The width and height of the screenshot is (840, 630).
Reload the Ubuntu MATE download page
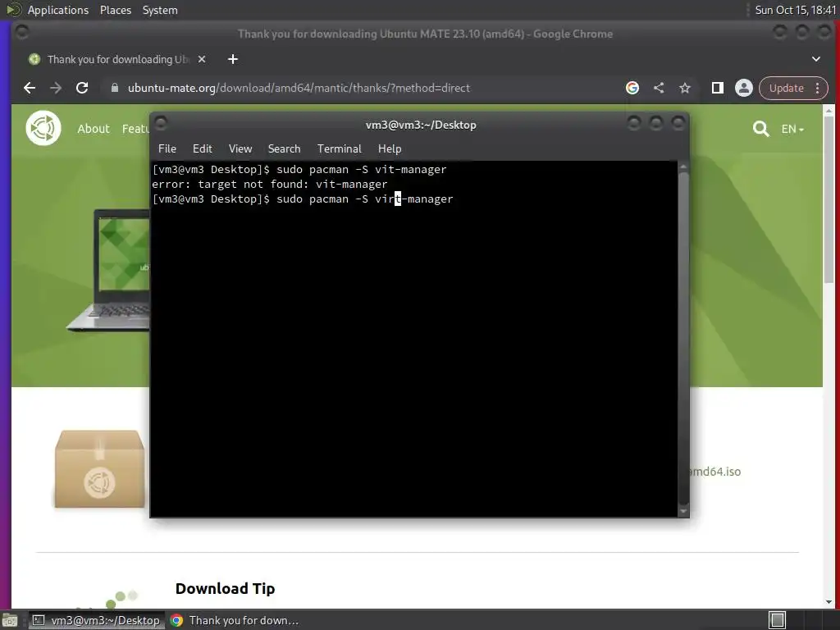[82, 88]
